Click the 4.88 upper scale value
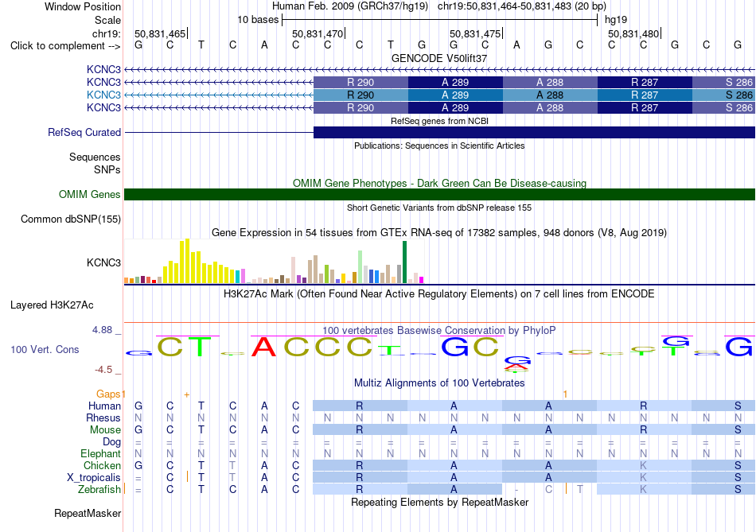756x532 pixels. point(102,330)
